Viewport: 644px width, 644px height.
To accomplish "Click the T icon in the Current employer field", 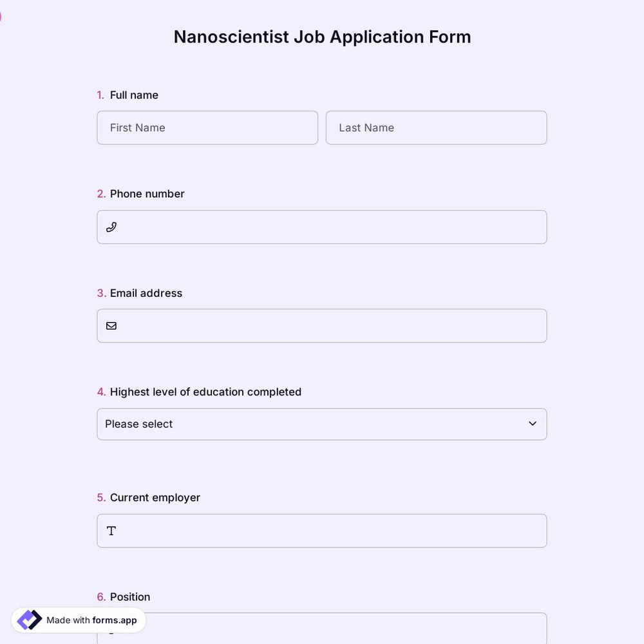I will (x=111, y=531).
